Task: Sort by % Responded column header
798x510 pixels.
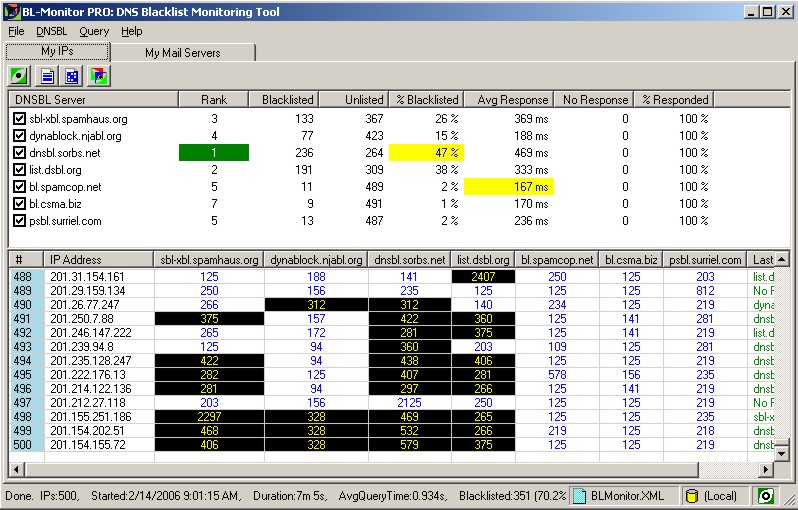Action: pos(674,100)
